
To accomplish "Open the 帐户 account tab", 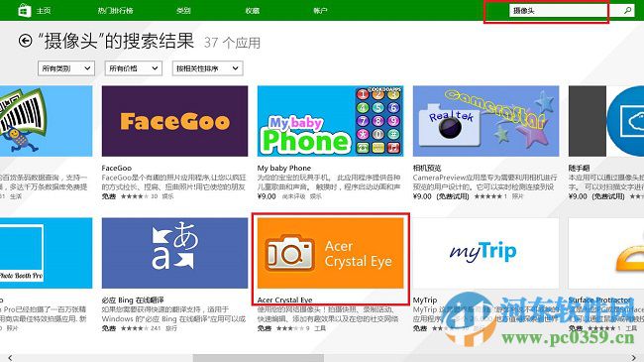I will click(320, 11).
